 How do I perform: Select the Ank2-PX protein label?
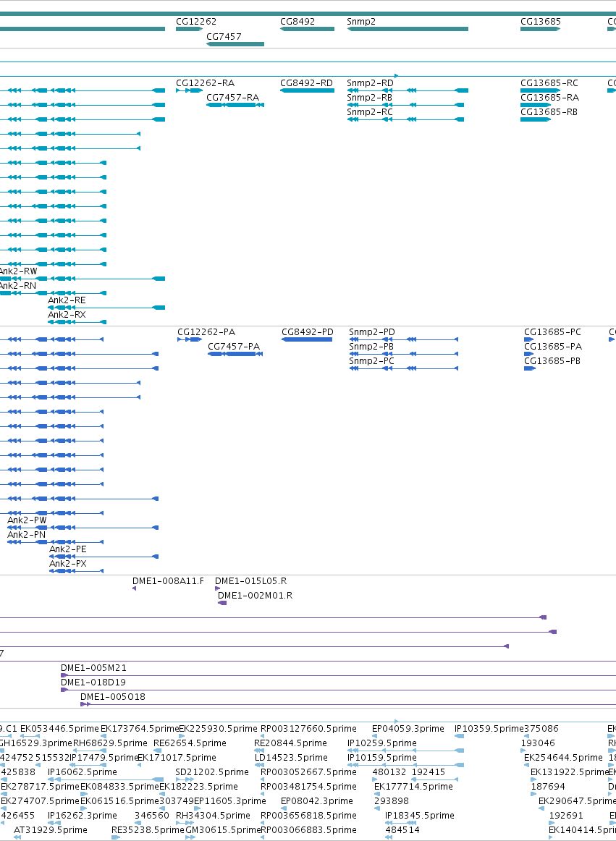pyautogui.click(x=67, y=565)
